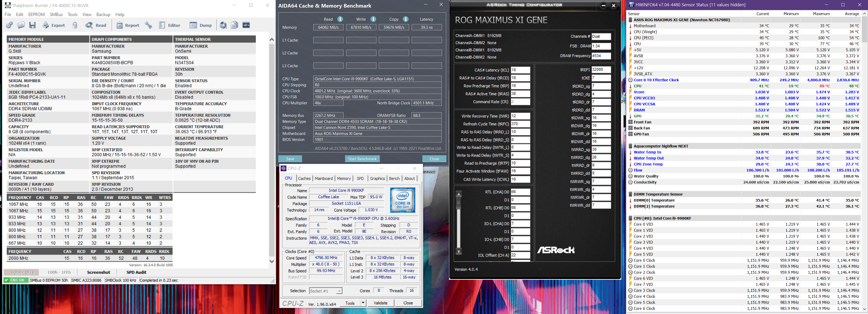
Task: Click the Front Fan sensor icon in HWiNFO
Action: click(x=630, y=122)
